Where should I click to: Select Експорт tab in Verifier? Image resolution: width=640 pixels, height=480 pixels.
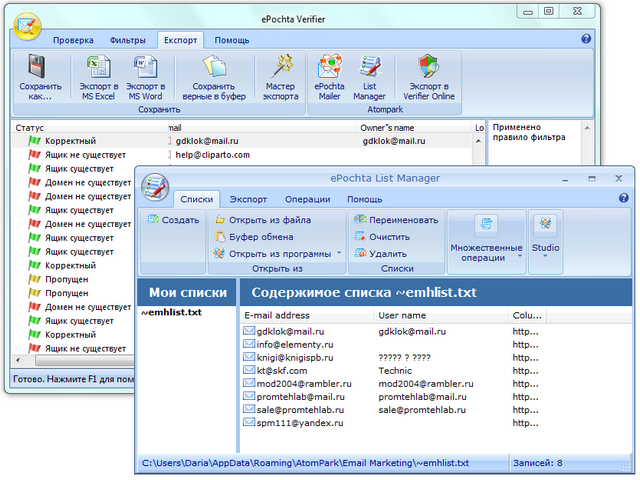point(180,40)
